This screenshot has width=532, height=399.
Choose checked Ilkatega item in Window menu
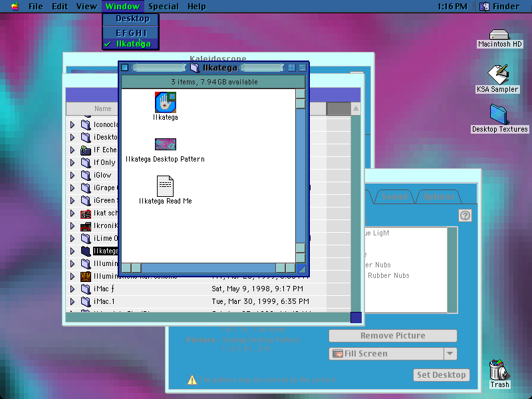(131, 44)
